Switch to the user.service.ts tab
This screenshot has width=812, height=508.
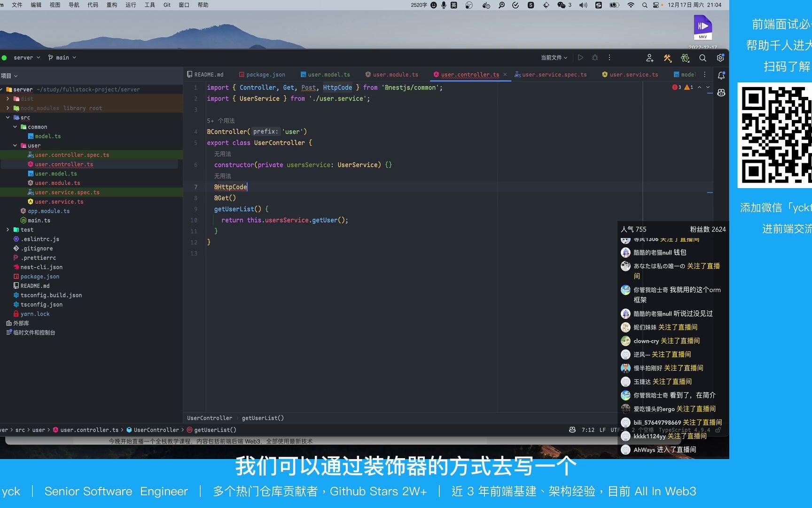(x=630, y=75)
